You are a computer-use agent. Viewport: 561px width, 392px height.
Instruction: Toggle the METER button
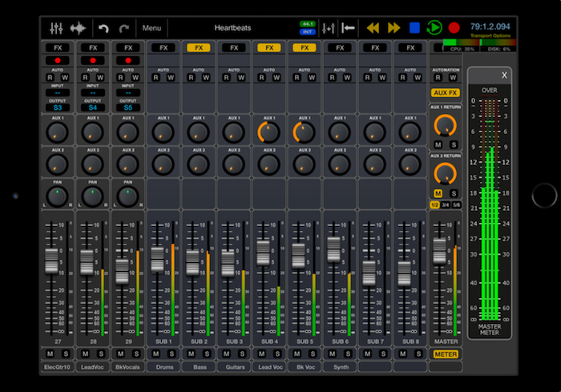click(x=446, y=354)
